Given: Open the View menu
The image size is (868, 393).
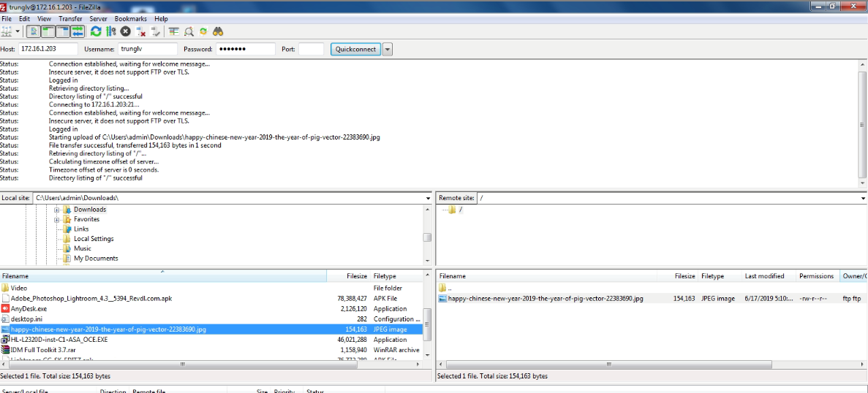Looking at the screenshot, I should click(x=45, y=19).
